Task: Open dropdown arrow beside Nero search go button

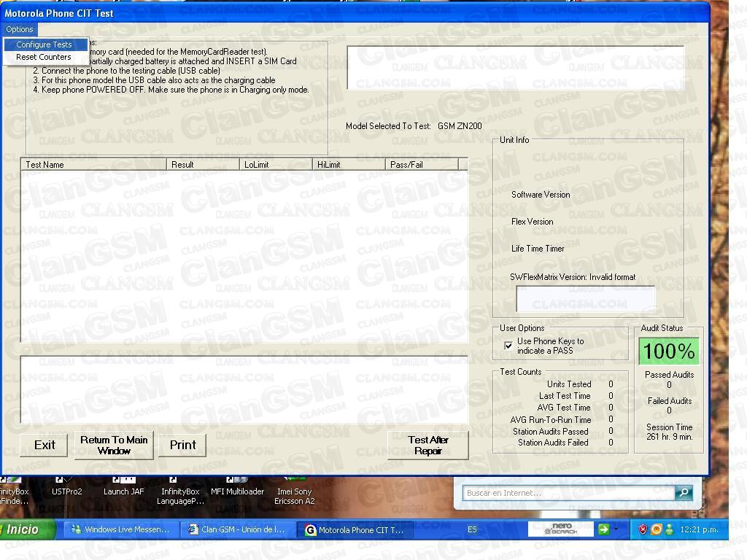Action: pyautogui.click(x=616, y=529)
